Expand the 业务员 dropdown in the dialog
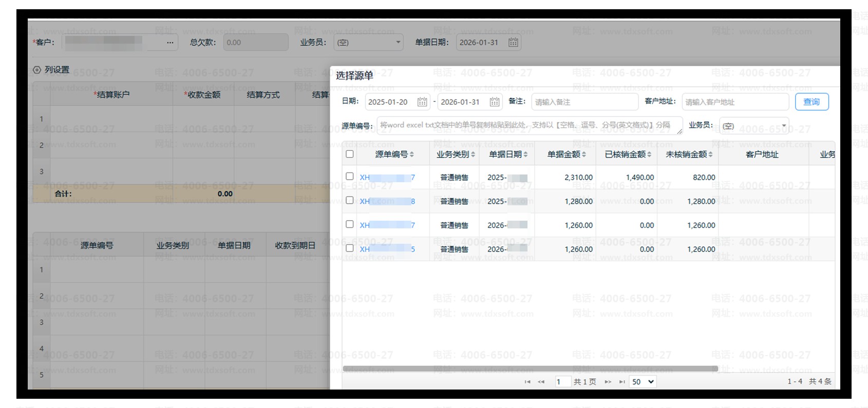The width and height of the screenshot is (868, 408). click(753, 126)
